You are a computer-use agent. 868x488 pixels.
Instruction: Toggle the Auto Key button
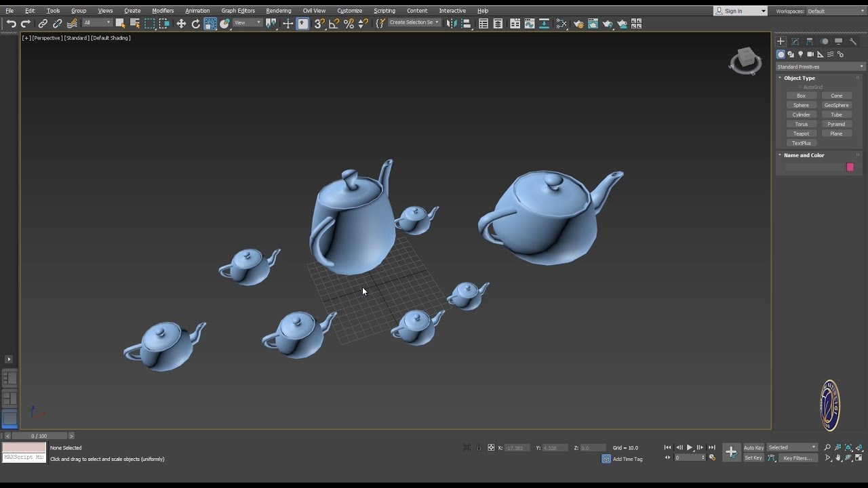[753, 447]
